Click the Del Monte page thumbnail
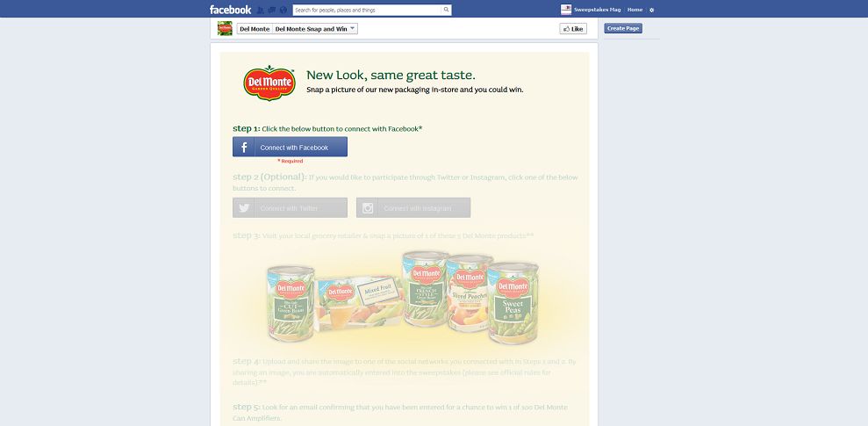This screenshot has height=426, width=868. 225,28
